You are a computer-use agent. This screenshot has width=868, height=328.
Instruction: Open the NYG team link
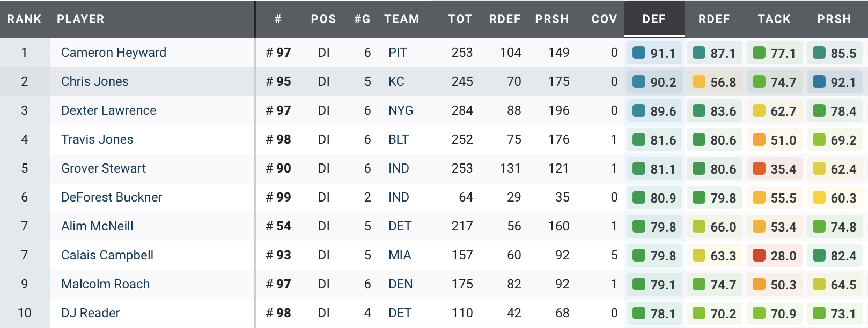(x=401, y=110)
